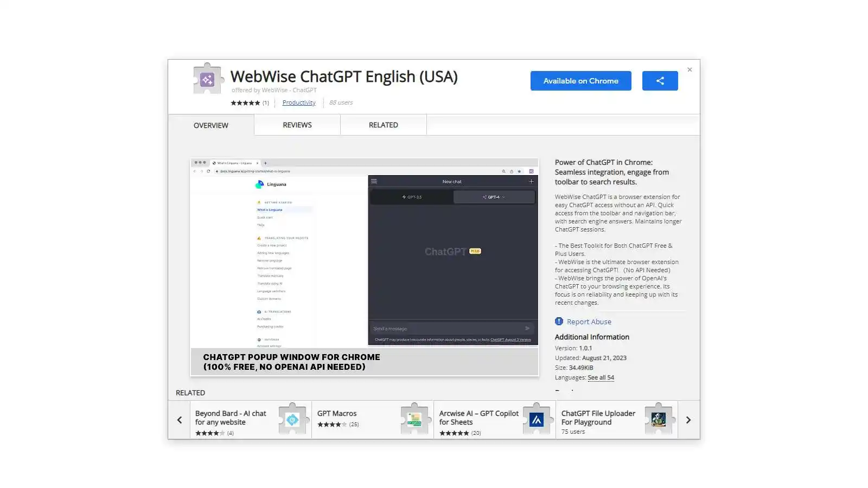This screenshot has height=488, width=868.
Task: Open Arcwise AI GPT Copilot for Sheets card
Action: (495, 420)
